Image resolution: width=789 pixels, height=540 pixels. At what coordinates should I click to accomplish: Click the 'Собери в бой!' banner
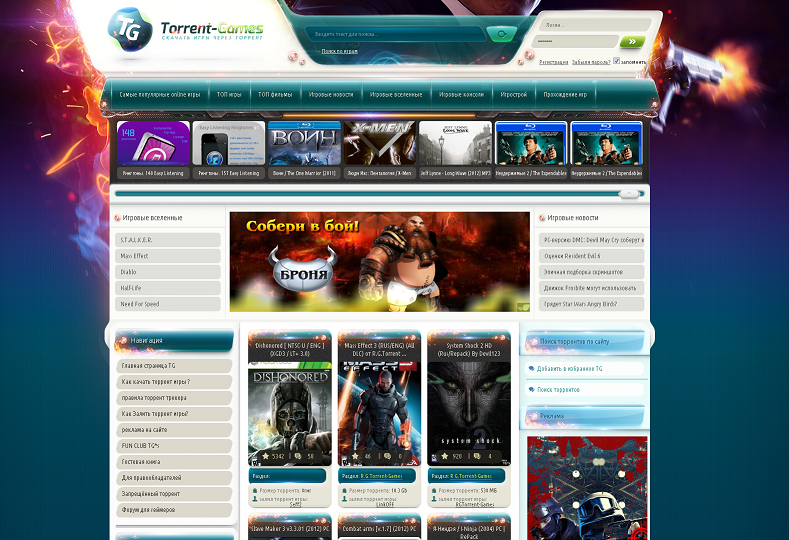(x=380, y=262)
